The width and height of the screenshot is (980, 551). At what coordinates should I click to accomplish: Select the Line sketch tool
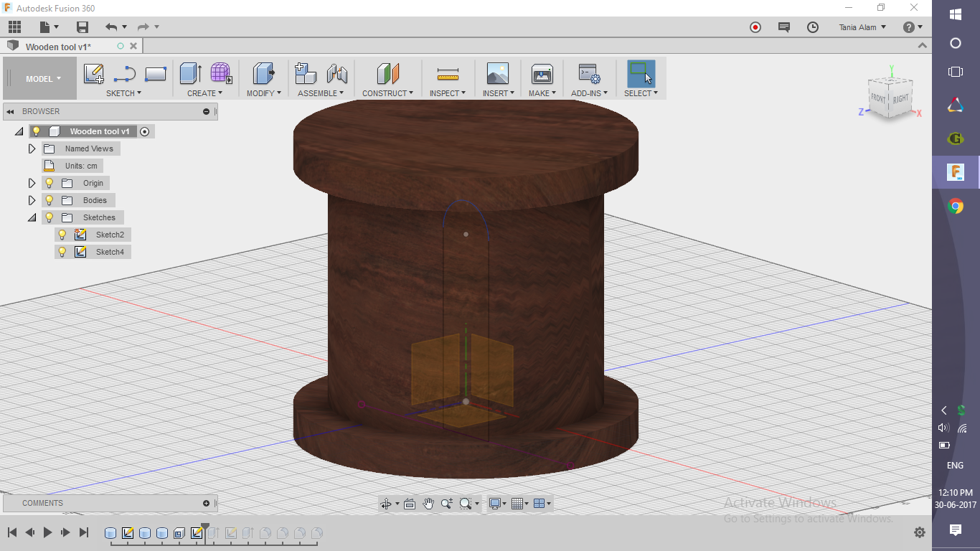pyautogui.click(x=125, y=74)
